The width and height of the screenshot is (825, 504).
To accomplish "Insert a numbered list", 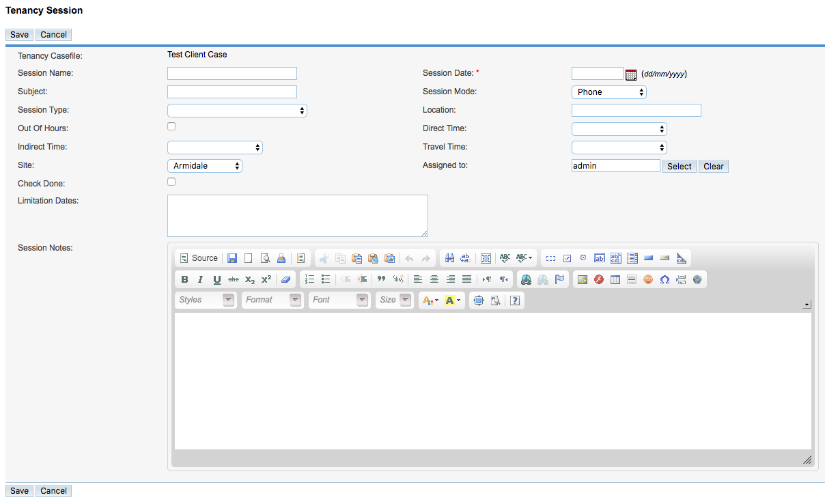I will coord(309,279).
